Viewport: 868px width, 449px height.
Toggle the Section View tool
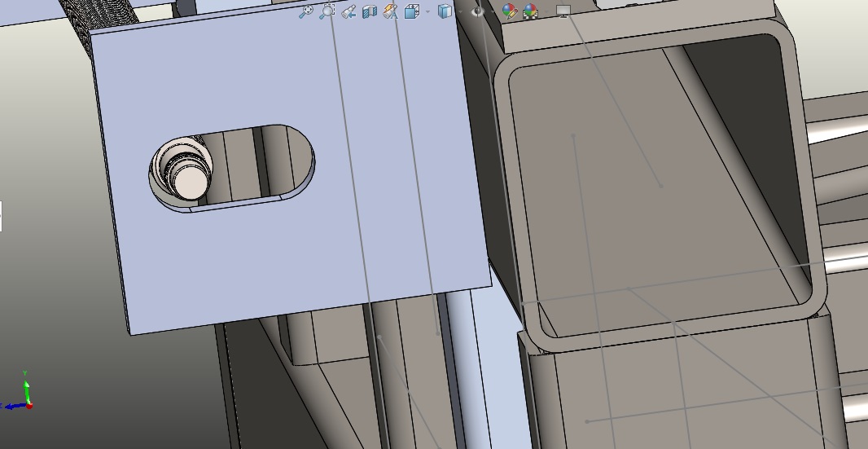[369, 11]
